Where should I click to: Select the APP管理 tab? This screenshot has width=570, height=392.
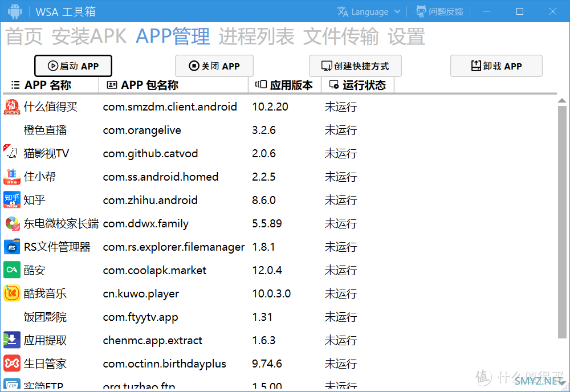coord(173,36)
